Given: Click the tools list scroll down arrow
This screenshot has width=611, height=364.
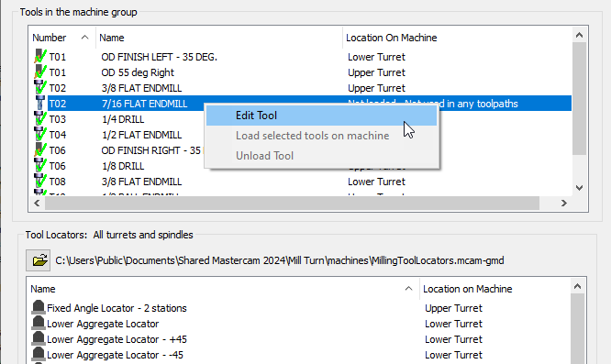Looking at the screenshot, I should click(x=580, y=188).
